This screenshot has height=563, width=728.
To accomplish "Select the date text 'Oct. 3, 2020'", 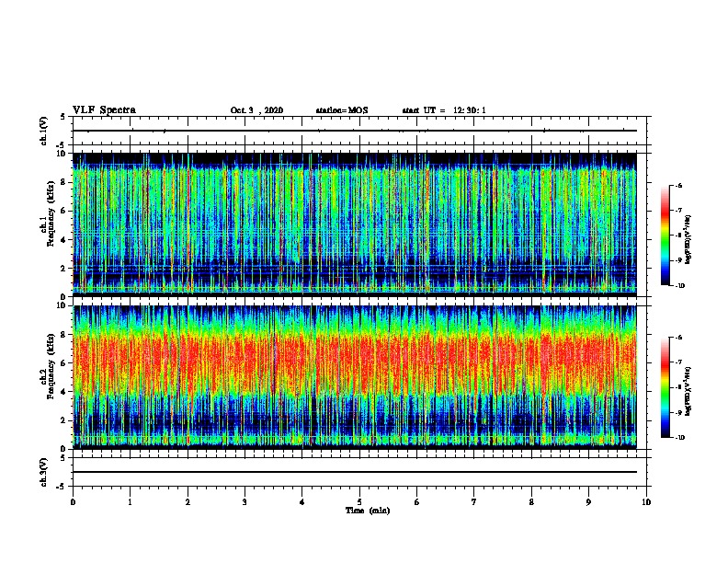I will [256, 110].
